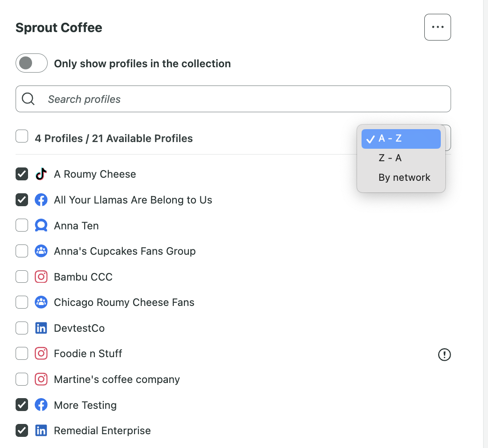
Task: Click the LinkedIn icon next to Remedial Enterprise
Action: coord(41,430)
